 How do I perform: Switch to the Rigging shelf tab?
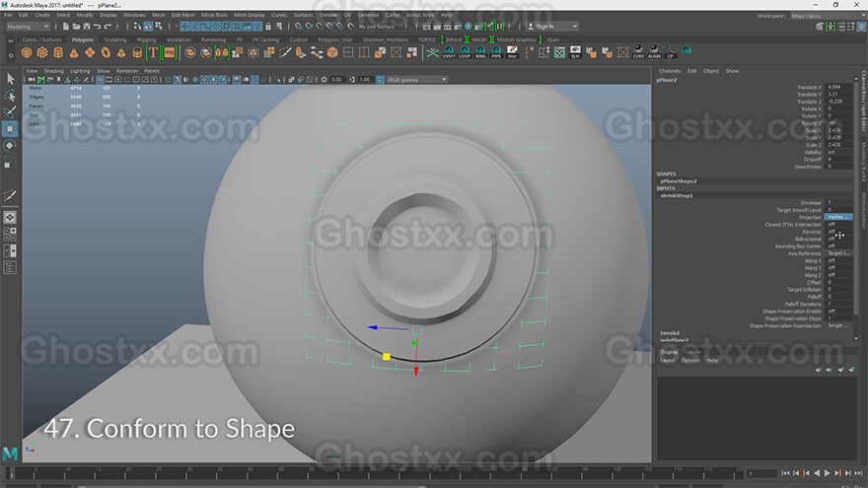point(146,39)
